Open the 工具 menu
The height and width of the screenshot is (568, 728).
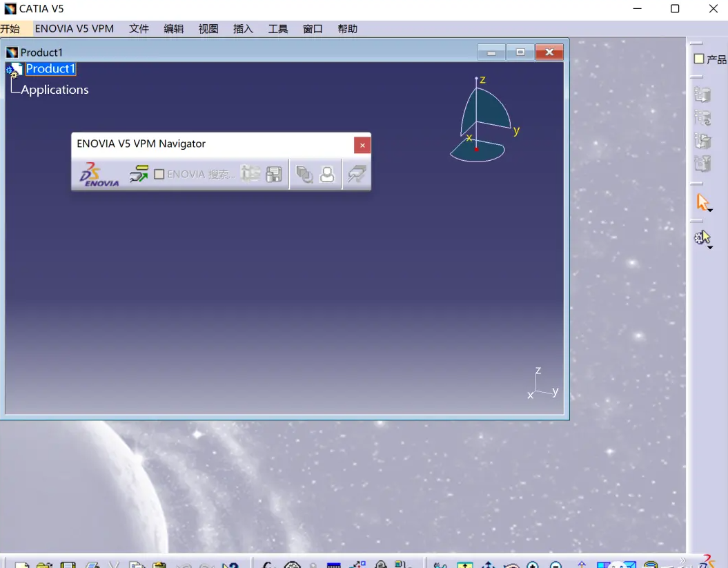click(x=278, y=28)
